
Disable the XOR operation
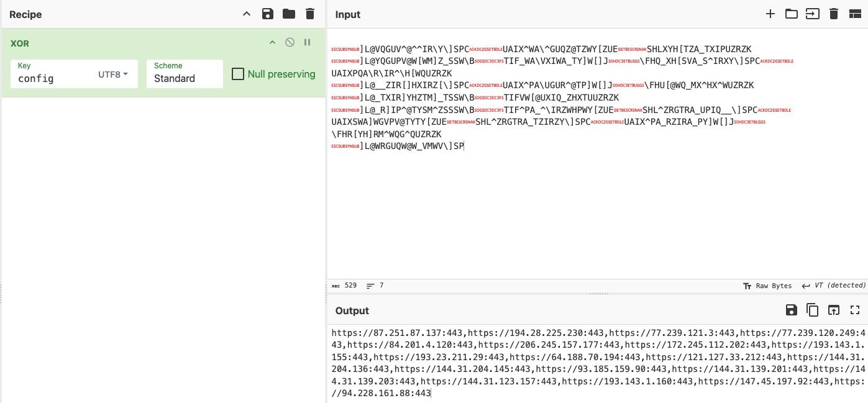pyautogui.click(x=290, y=42)
